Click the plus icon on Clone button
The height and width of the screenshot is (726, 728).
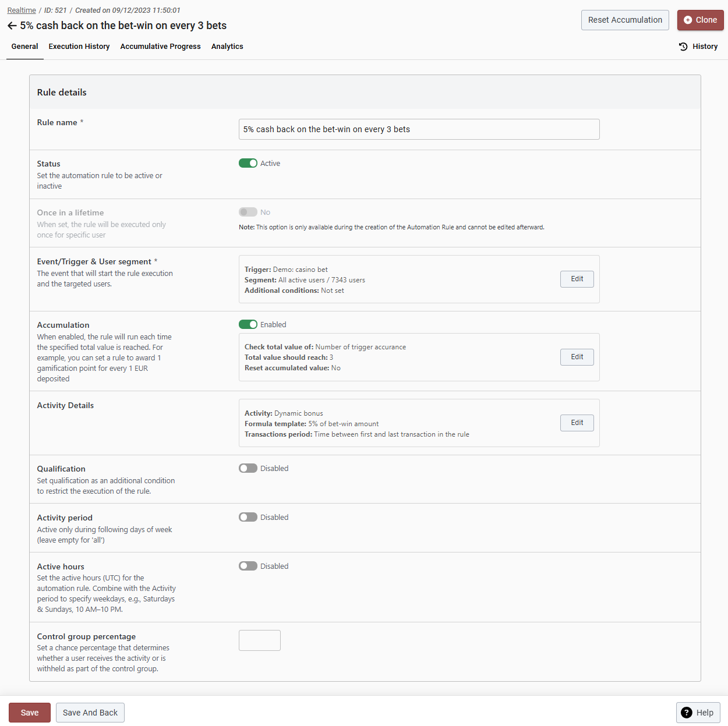688,20
